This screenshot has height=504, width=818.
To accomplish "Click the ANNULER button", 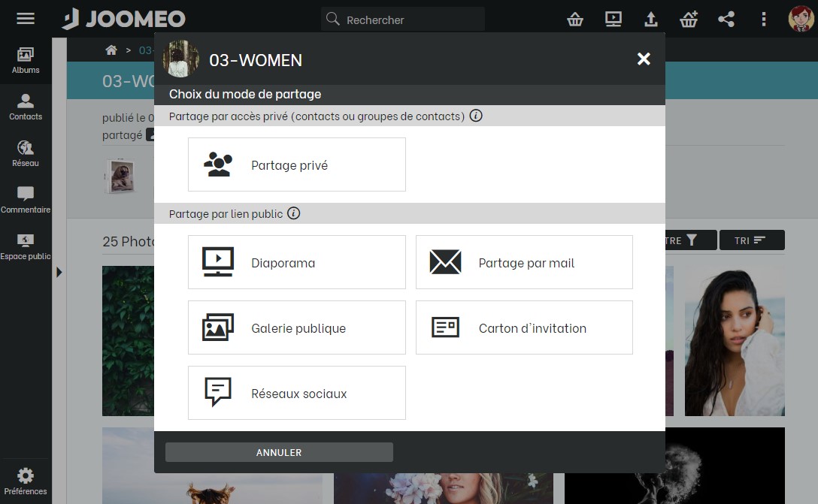I will [x=278, y=451].
